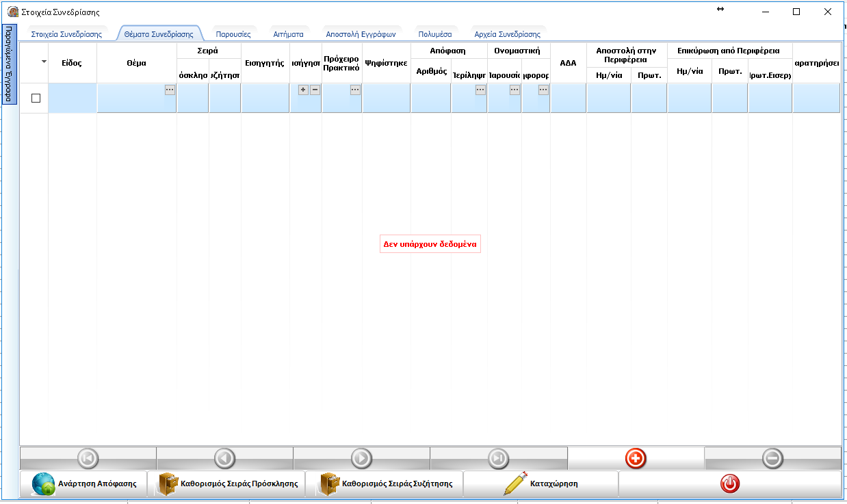The image size is (847, 504).
Task: Select the Πολυμέσα tab
Action: pyautogui.click(x=435, y=34)
